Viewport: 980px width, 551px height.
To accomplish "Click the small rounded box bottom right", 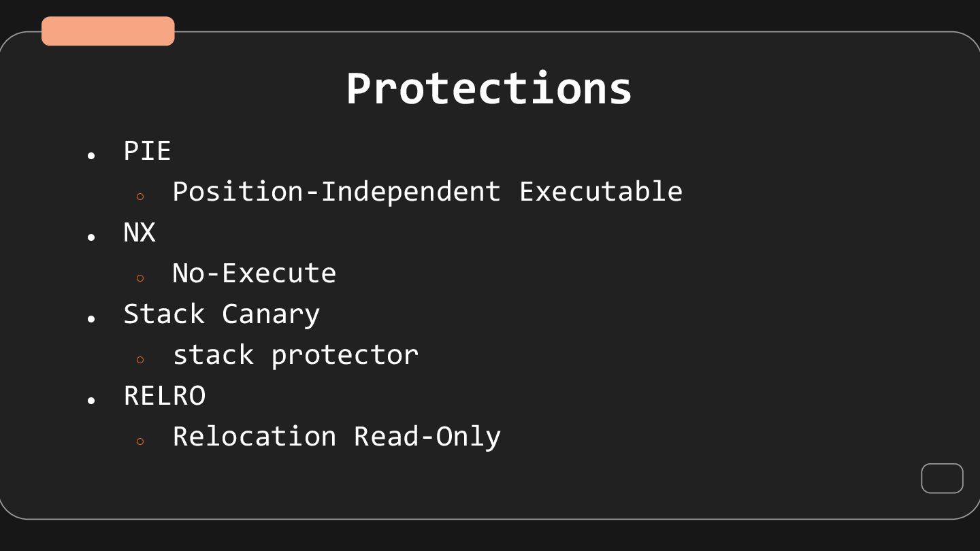I will [x=943, y=478].
